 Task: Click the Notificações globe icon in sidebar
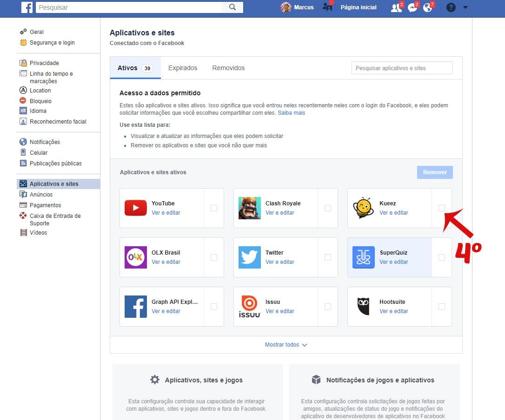click(23, 142)
